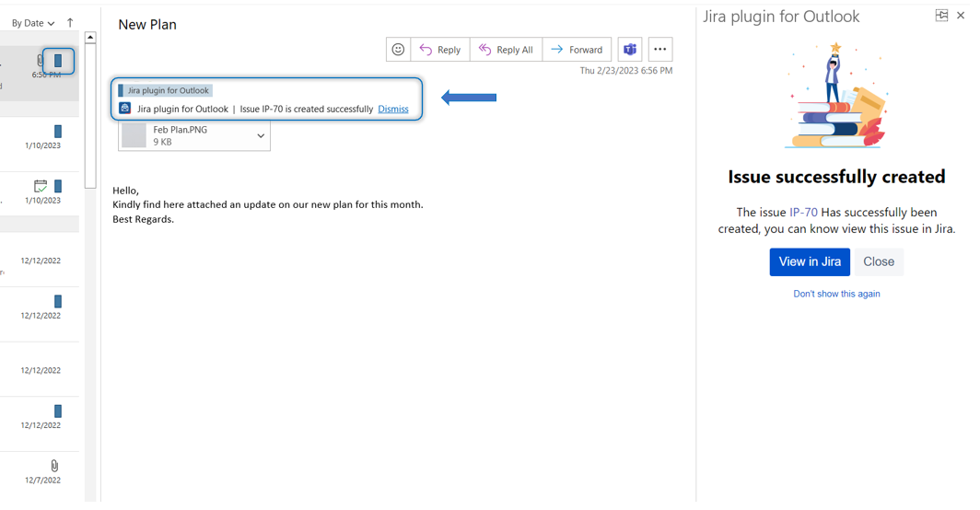Pin the Jira plugin task pane

pos(941,16)
